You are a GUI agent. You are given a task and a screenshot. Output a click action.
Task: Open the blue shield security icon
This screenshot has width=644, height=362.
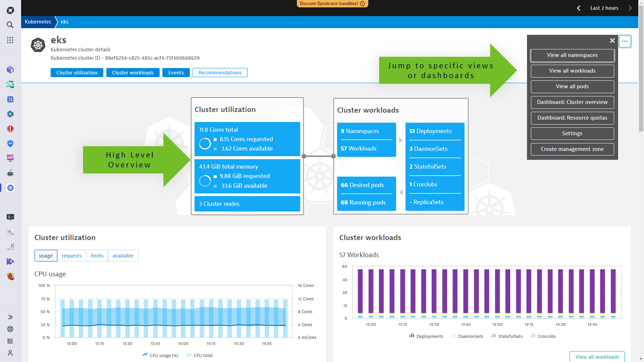(x=10, y=143)
